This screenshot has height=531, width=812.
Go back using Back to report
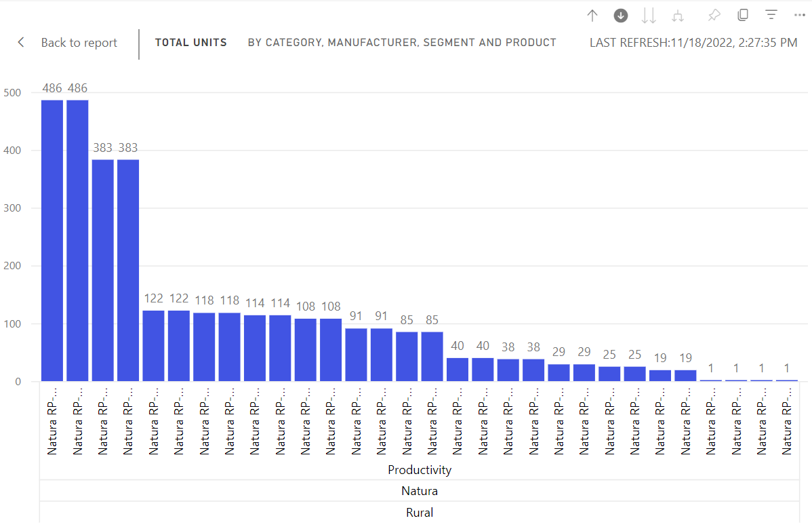pos(68,43)
